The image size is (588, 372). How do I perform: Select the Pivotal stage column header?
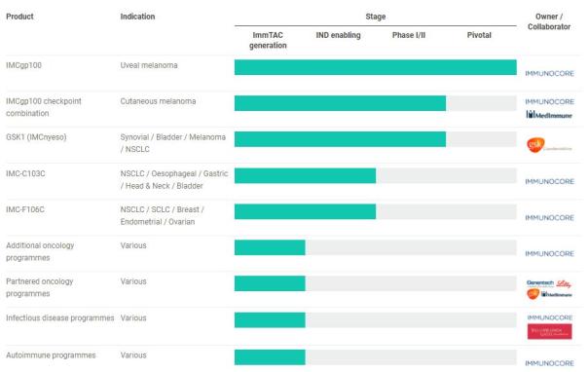coord(479,35)
